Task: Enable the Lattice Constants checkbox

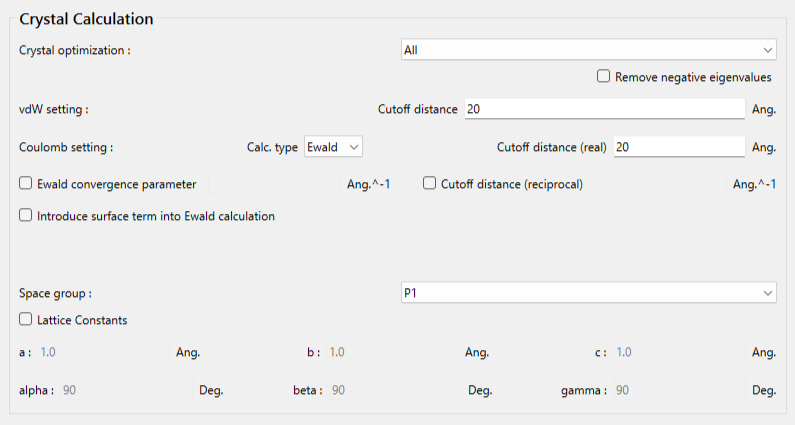Action: pos(26,320)
